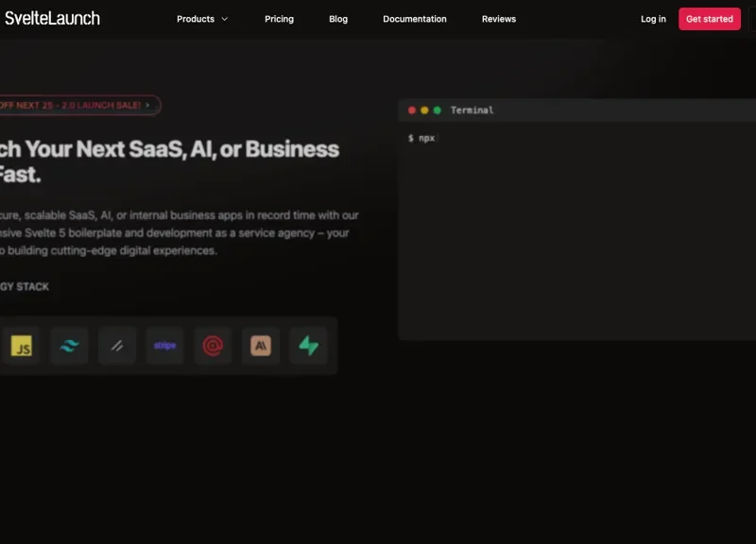Click the red terminal window dot
The image size is (756, 544).
point(411,110)
